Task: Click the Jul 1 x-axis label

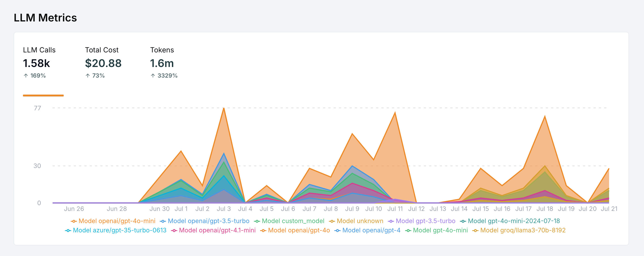Action: click(x=181, y=209)
